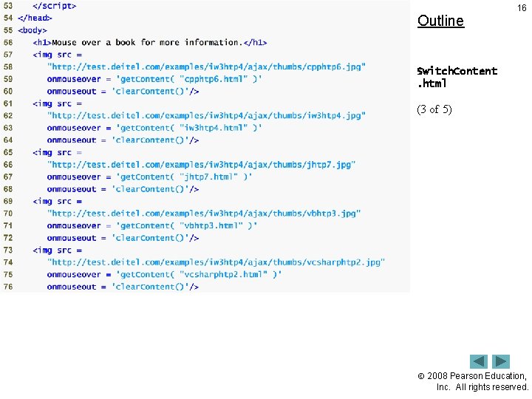The height and width of the screenshot is (399, 532).
Task: Click the img src tag on line 73
Action: coord(58,250)
